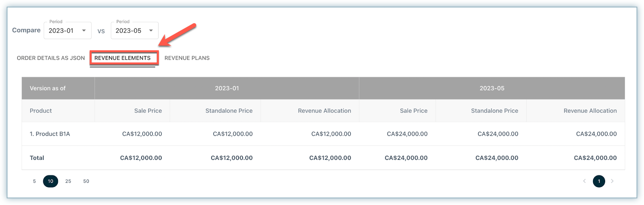Click the 2023-05 Revenue Allocation column header

(590, 111)
